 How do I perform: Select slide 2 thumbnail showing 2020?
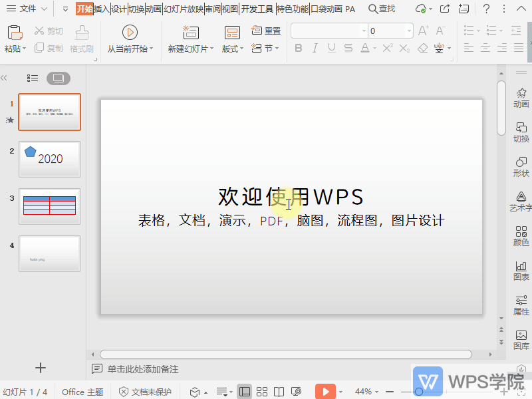(x=49, y=159)
